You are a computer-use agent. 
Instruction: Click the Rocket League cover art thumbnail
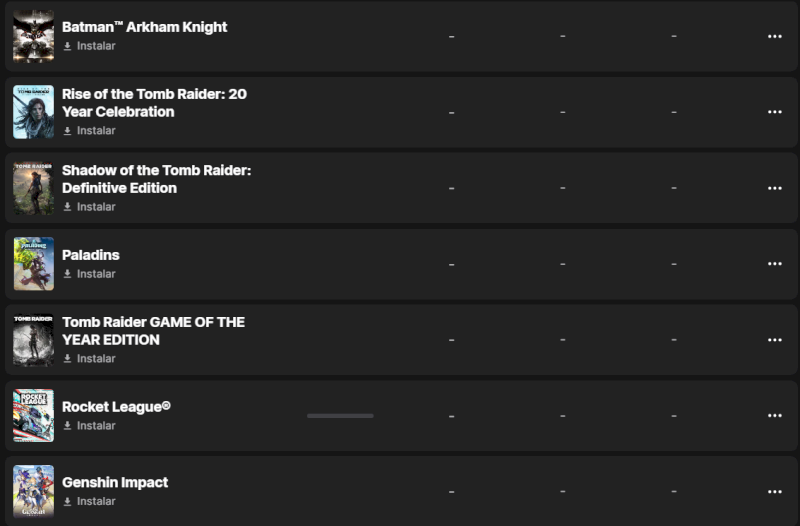[33, 416]
